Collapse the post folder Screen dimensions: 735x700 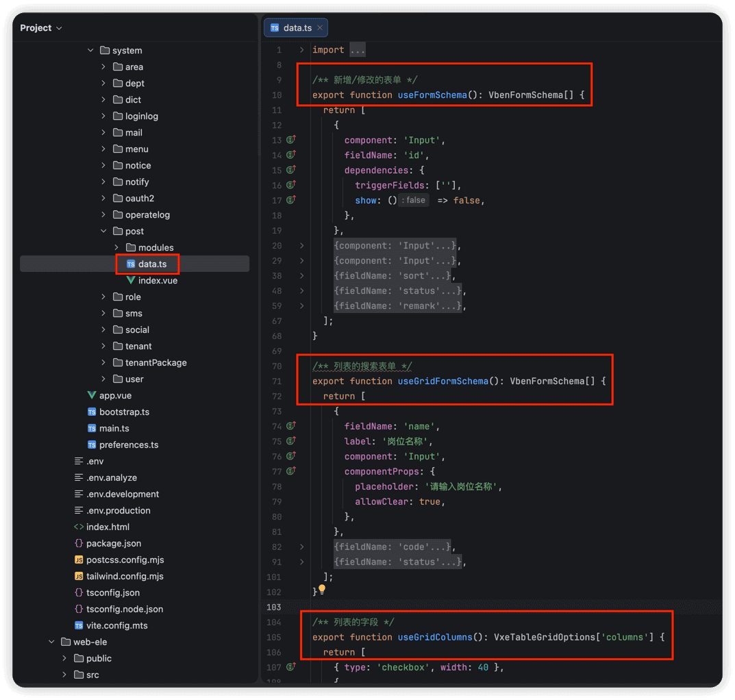(103, 231)
